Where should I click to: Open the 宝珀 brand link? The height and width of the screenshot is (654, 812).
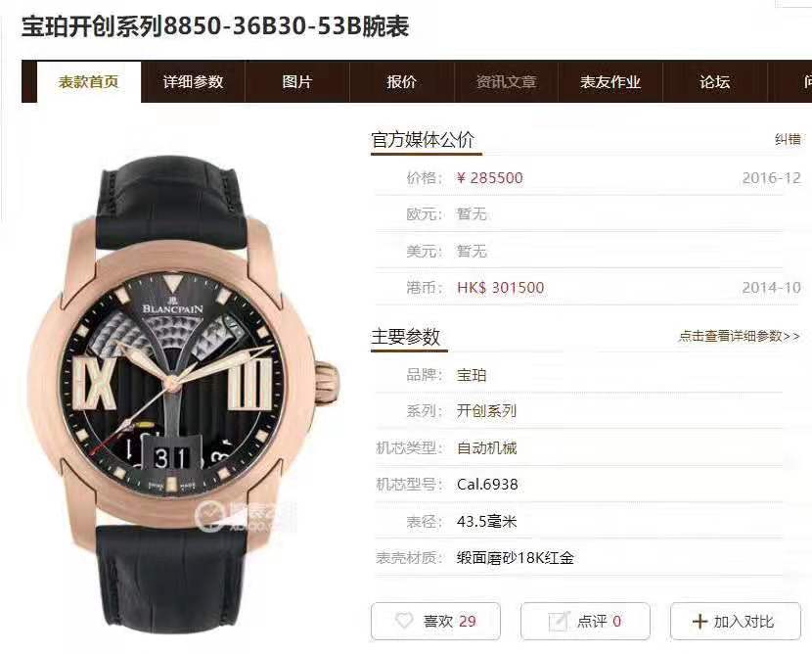[472, 375]
